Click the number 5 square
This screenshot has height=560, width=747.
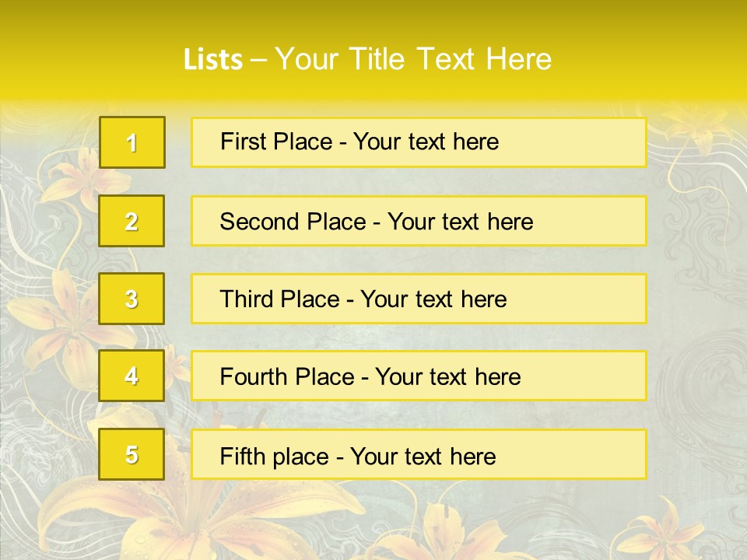(x=132, y=454)
